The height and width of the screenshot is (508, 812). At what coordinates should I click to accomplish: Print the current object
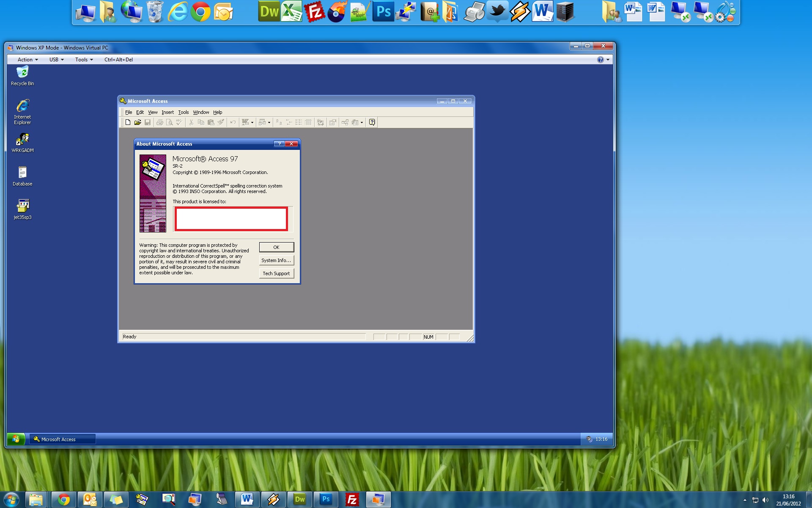[x=160, y=122]
